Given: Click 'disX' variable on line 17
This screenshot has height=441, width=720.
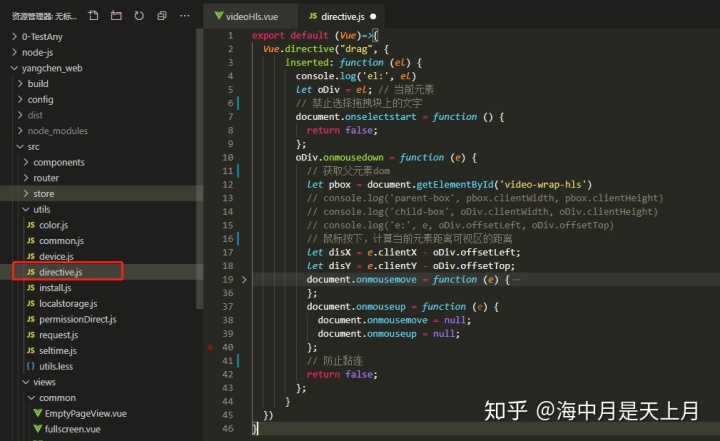Looking at the screenshot, I should [x=339, y=252].
